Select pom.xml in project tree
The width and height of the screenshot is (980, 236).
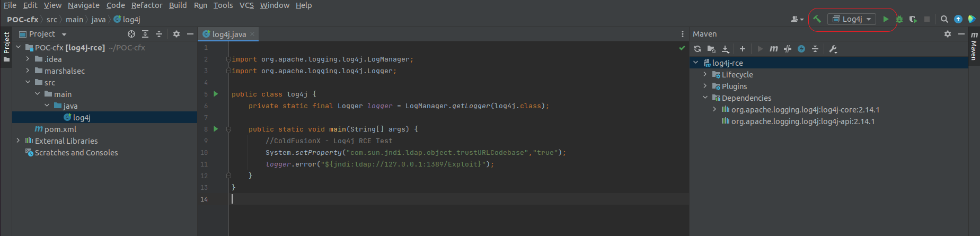coord(56,129)
